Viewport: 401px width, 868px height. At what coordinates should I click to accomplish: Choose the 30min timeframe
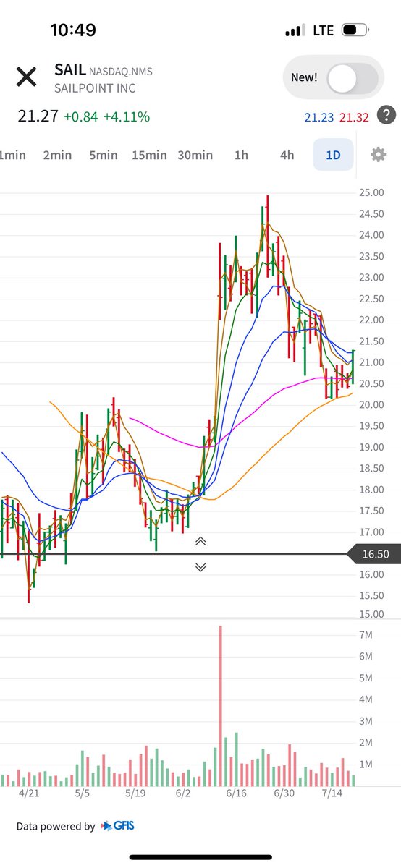point(195,155)
